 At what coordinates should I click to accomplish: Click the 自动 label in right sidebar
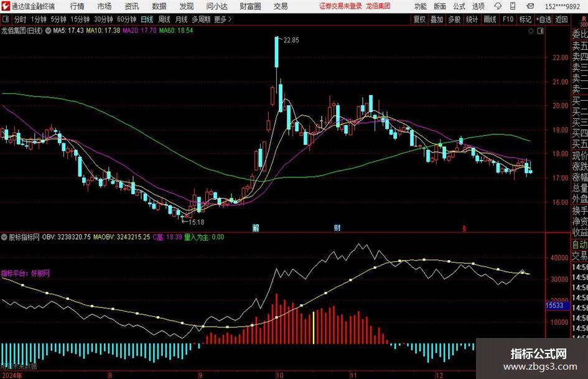[x=580, y=245]
